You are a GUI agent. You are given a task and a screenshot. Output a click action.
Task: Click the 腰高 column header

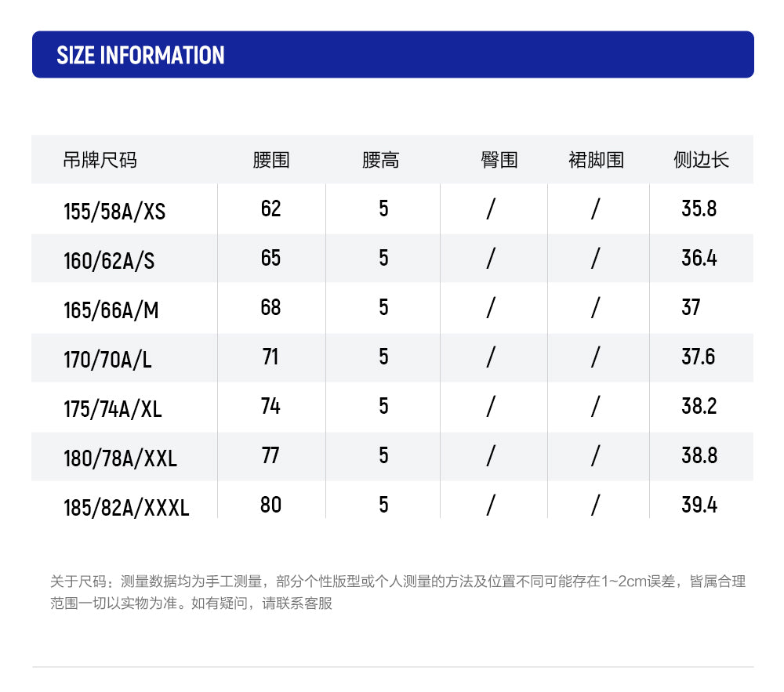tap(380, 161)
